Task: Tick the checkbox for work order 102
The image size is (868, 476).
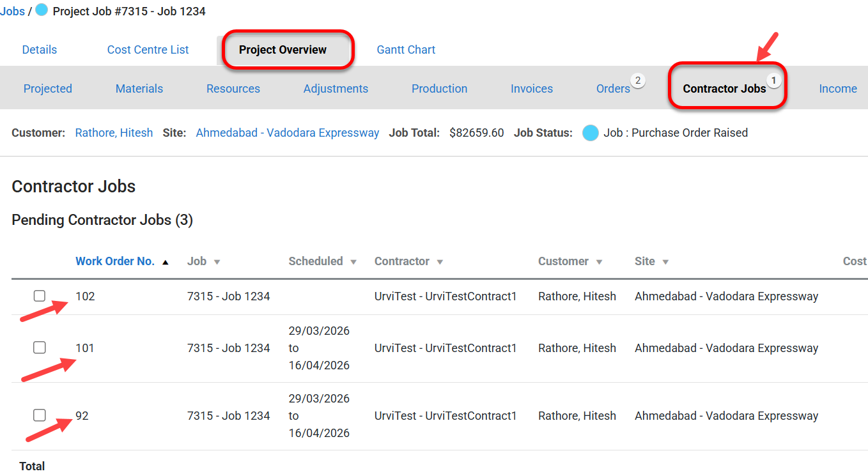Action: point(40,296)
